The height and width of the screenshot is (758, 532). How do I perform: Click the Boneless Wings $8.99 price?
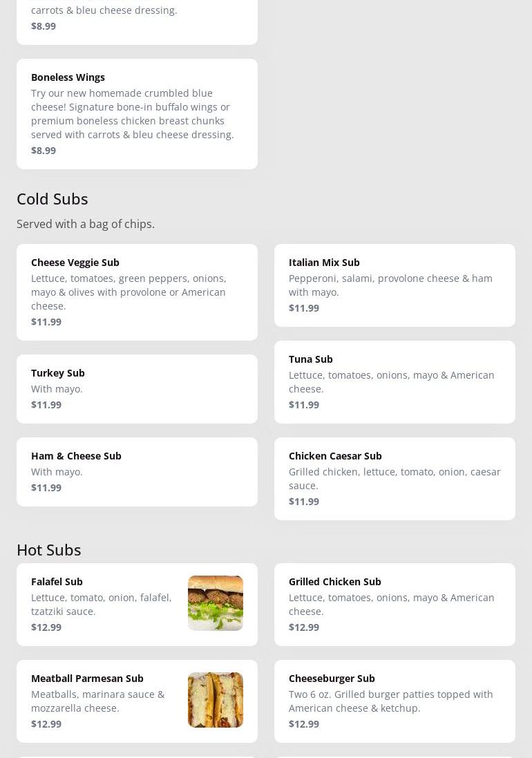click(44, 151)
